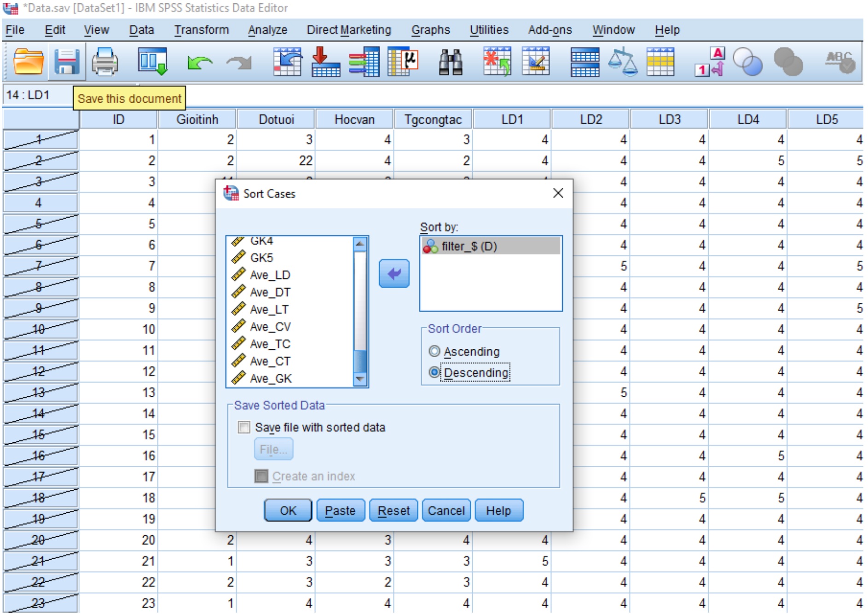This screenshot has height=614, width=868.
Task: Move variable with the blue arrow button
Action: [x=394, y=274]
